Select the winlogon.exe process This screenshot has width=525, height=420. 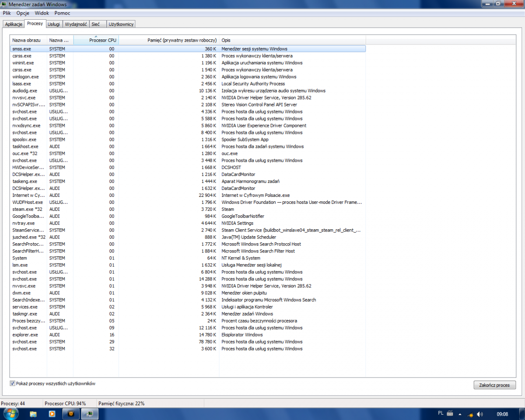click(x=188, y=77)
